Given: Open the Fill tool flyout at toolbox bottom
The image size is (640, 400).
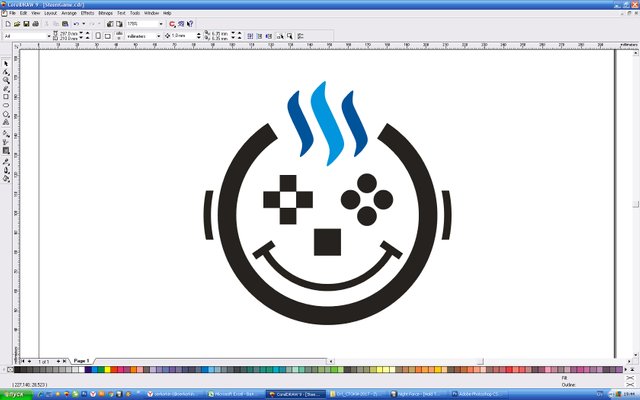Looking at the screenshot, I should coord(6,178).
